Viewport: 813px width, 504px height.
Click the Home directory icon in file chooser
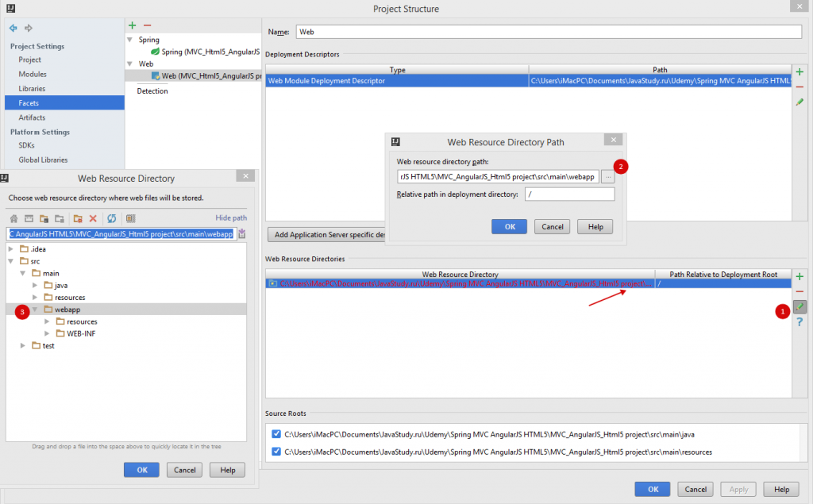(x=13, y=218)
